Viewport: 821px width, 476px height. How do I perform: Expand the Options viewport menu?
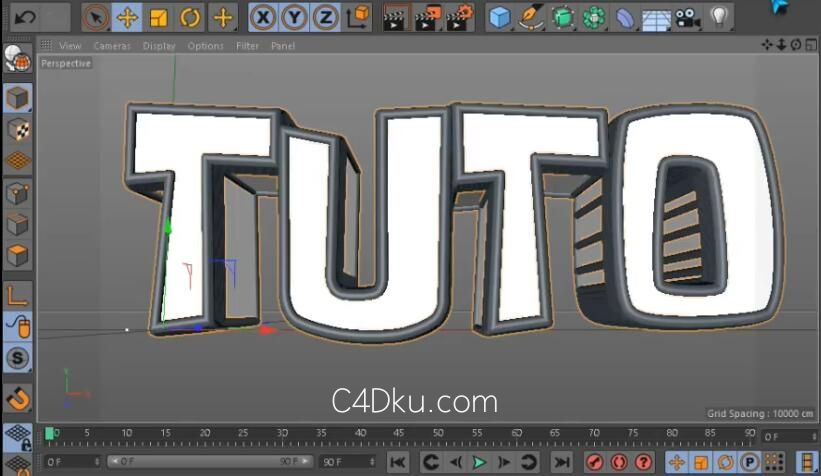click(x=206, y=46)
